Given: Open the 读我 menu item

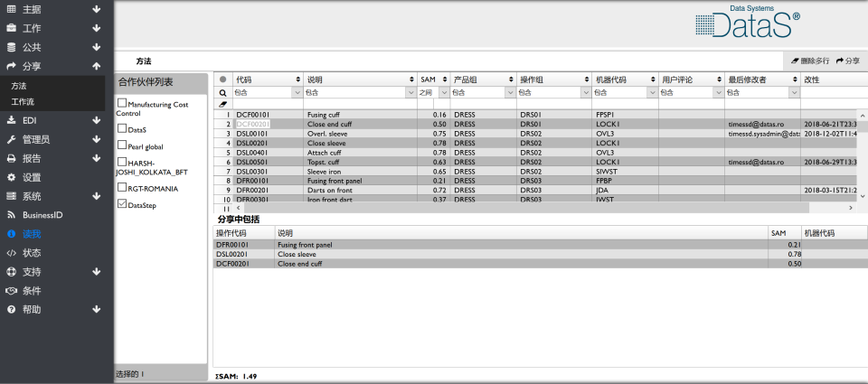Looking at the screenshot, I should 32,234.
